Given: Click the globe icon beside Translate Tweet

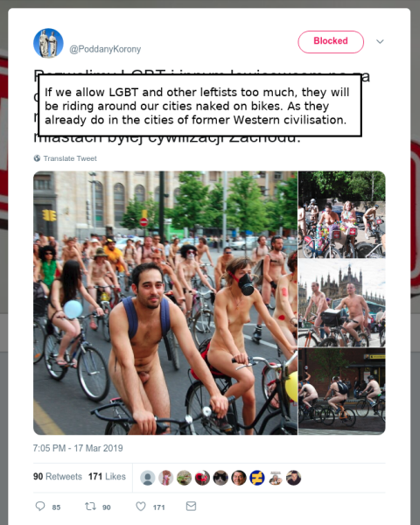Looking at the screenshot, I should coord(37,158).
